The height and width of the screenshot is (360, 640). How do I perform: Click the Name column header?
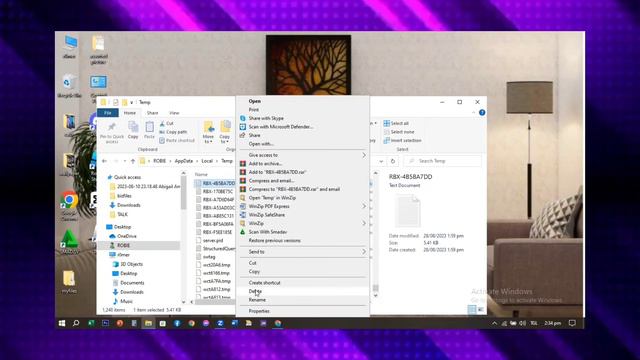[x=201, y=174]
